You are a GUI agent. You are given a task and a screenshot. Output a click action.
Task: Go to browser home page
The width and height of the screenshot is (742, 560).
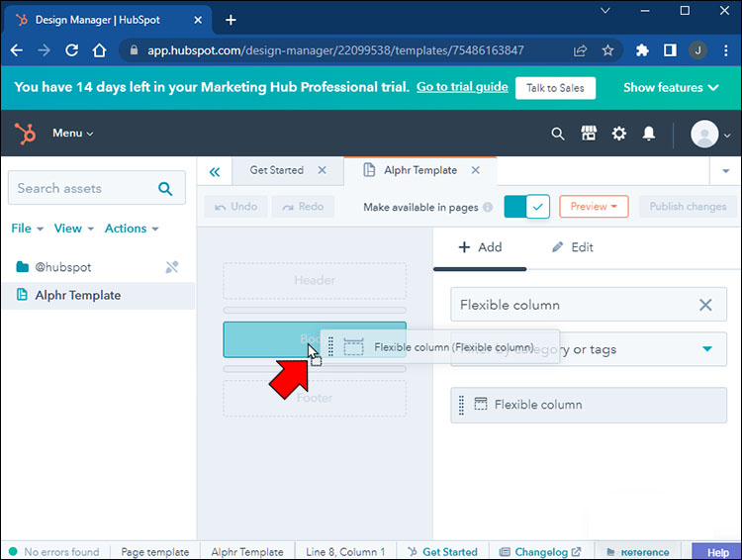tap(99, 50)
